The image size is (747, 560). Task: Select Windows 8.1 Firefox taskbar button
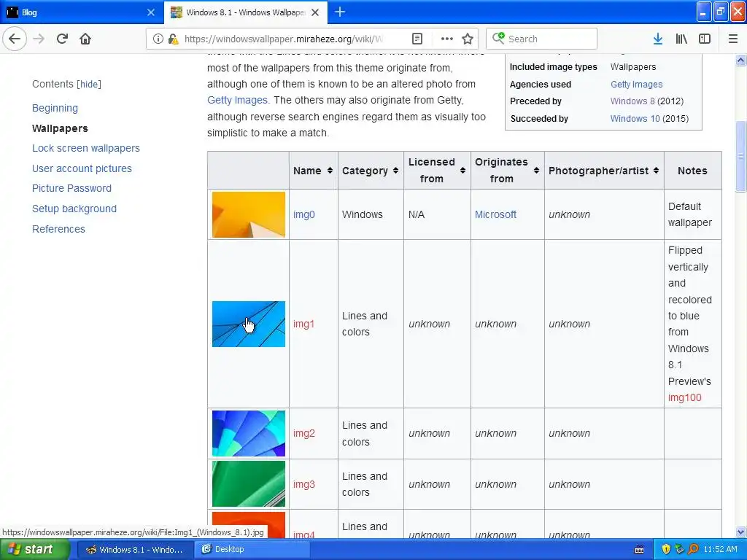click(135, 550)
